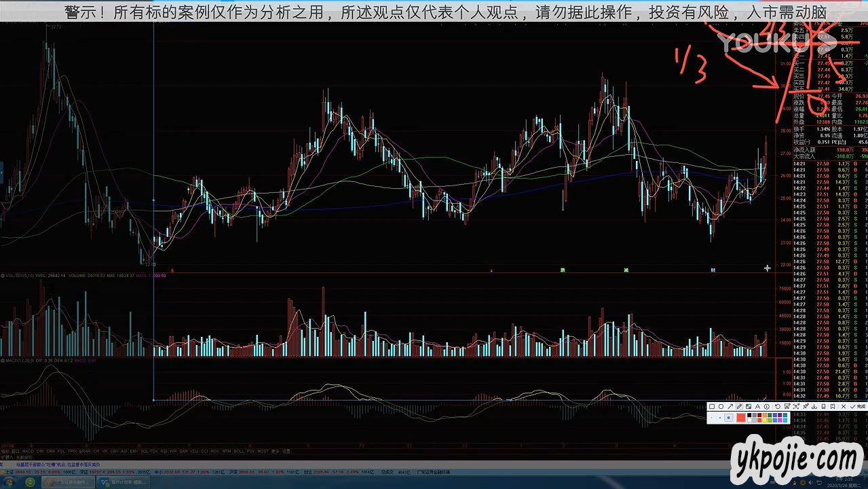The width and height of the screenshot is (868, 489).
Task: Switch to the BOLL indicator tab
Action: coord(238,451)
